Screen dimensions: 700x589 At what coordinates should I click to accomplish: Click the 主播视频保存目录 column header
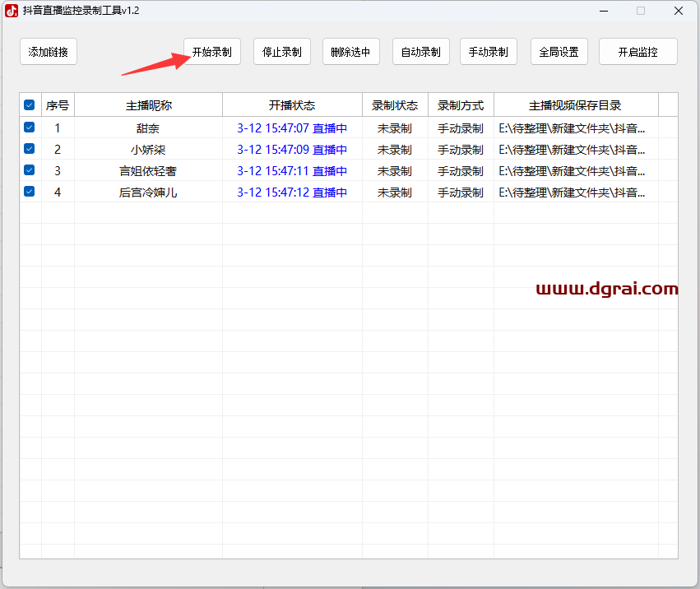click(576, 105)
